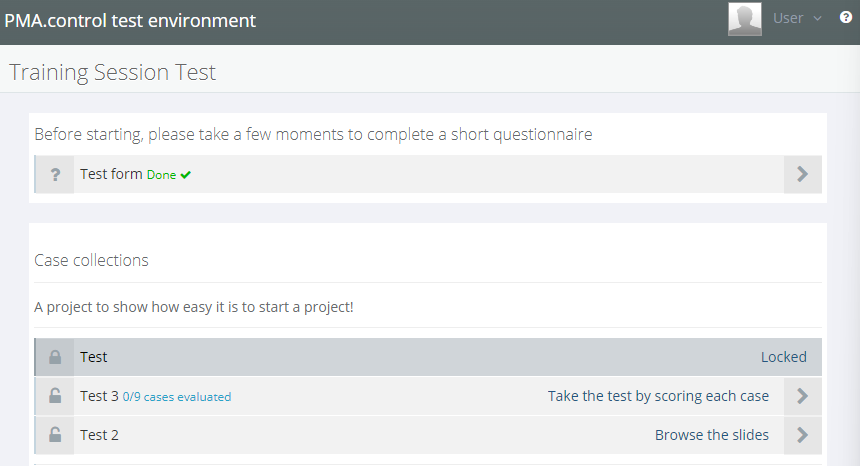Select the Test 3 collection name
Screen dimensions: 860x466
(x=99, y=396)
